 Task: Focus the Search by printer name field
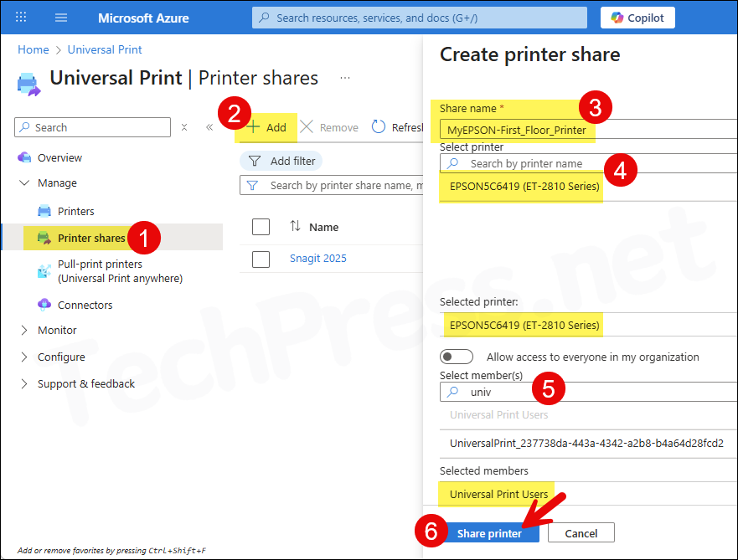click(x=588, y=163)
